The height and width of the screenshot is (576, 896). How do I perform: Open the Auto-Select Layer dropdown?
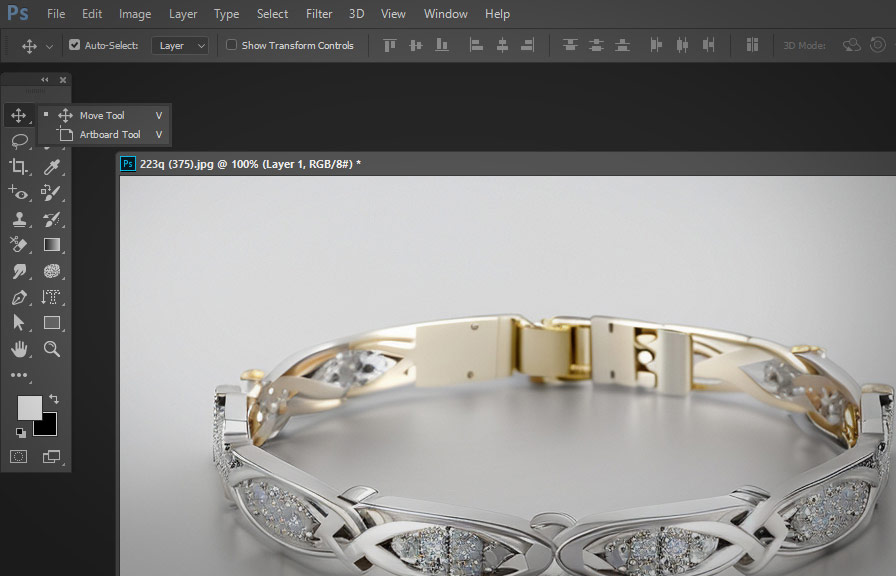click(180, 45)
